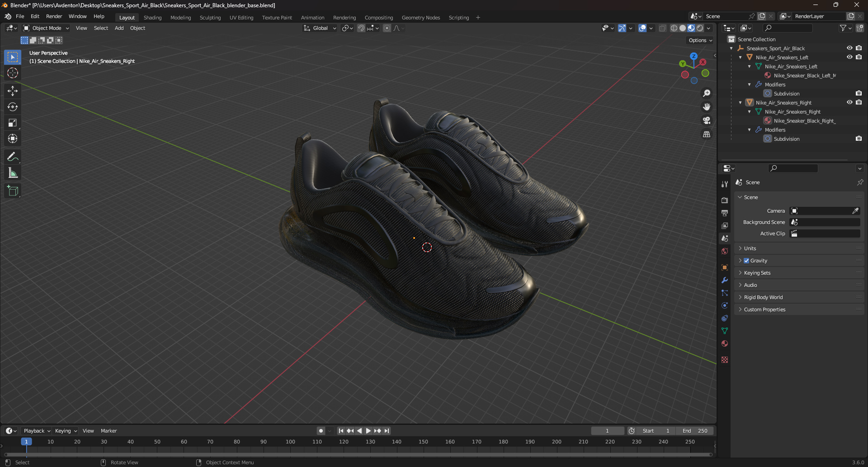Open the Texture properties checker tab

click(x=725, y=360)
